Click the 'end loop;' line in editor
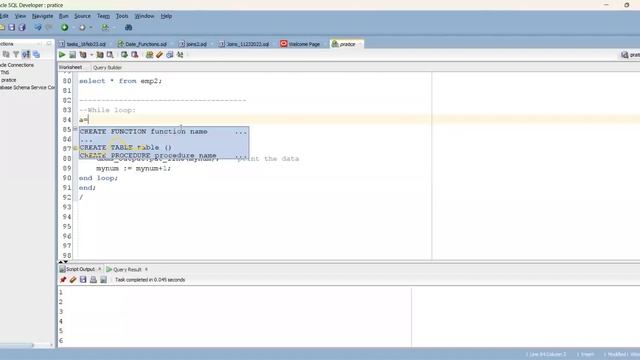This screenshot has height=360, width=640. [x=98, y=178]
